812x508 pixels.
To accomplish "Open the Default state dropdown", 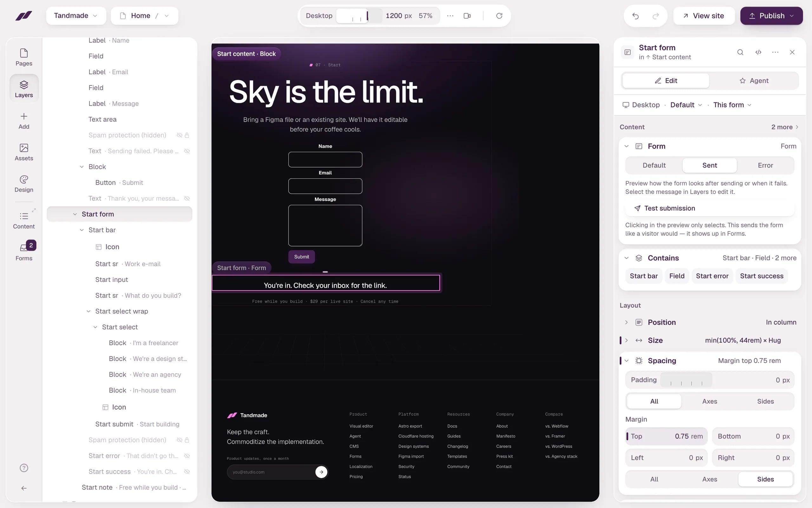I will [686, 105].
